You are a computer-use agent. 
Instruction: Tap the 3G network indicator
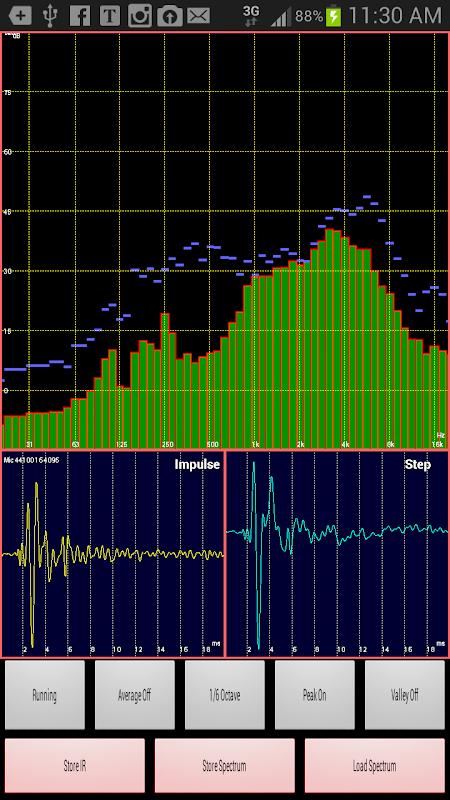point(251,15)
